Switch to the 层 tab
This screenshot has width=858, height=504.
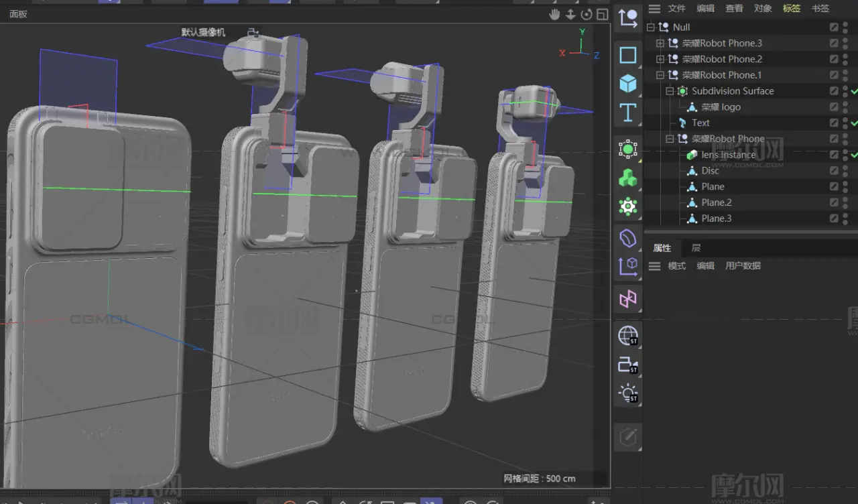pyautogui.click(x=696, y=248)
